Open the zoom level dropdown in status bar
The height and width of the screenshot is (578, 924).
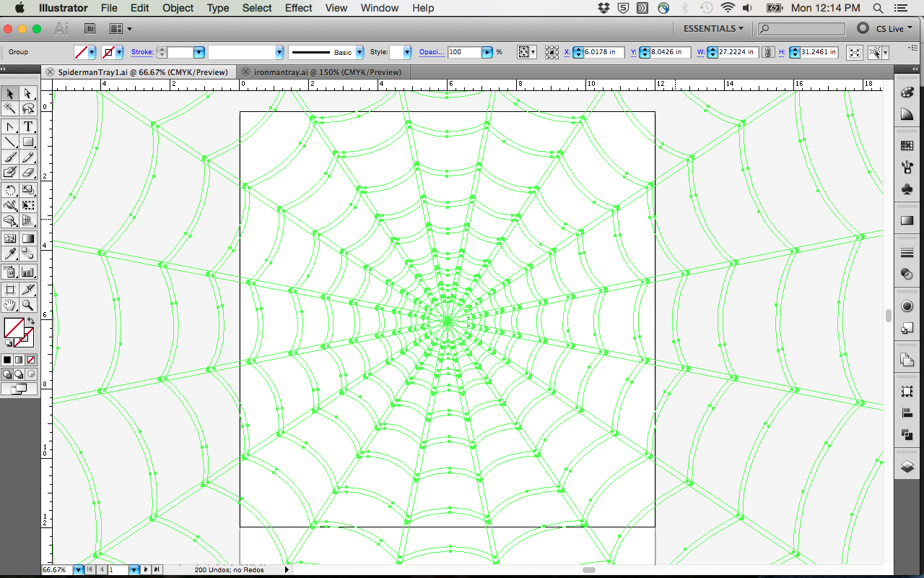78,570
